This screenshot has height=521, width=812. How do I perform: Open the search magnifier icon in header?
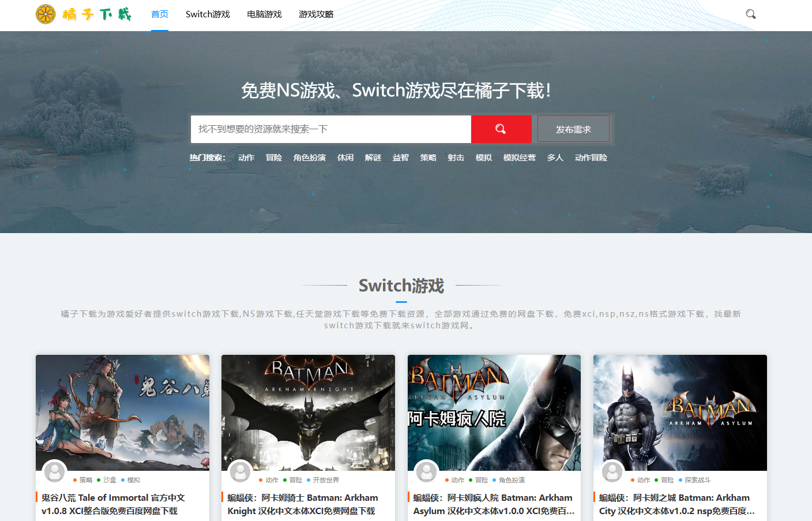tap(750, 14)
